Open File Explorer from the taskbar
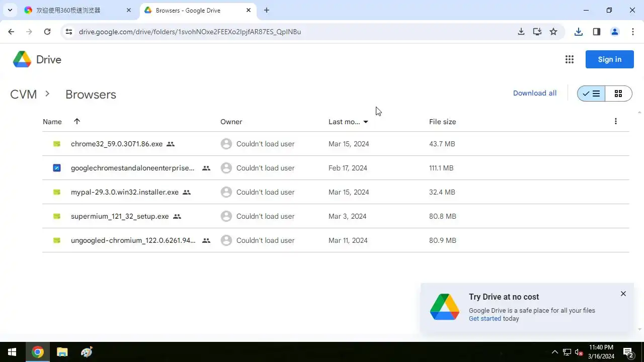644x362 pixels. [x=62, y=352]
